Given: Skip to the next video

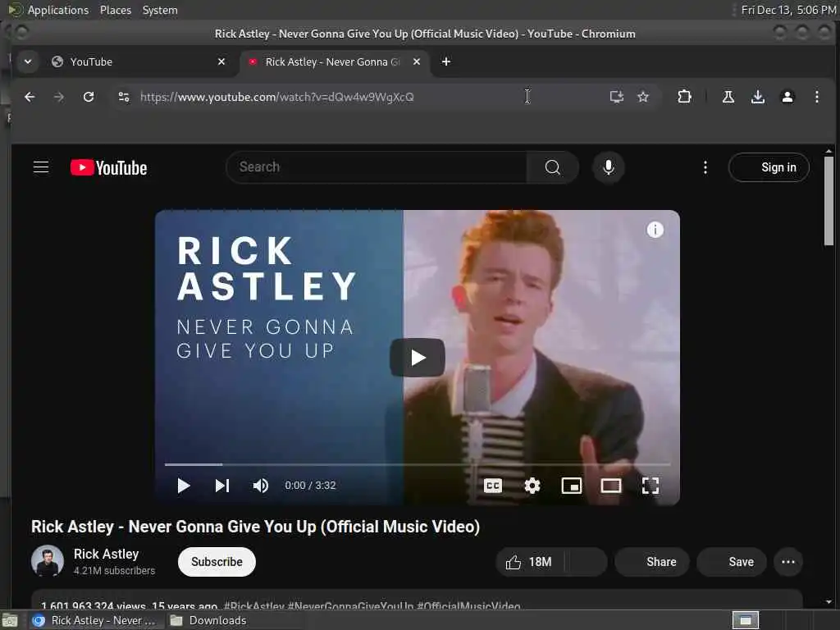Looking at the screenshot, I should click(x=221, y=486).
